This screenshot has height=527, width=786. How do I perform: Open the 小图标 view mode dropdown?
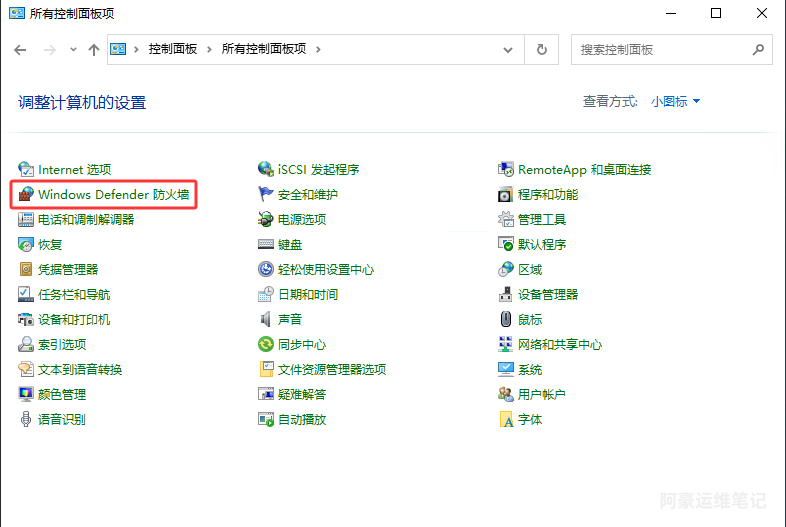(x=675, y=101)
